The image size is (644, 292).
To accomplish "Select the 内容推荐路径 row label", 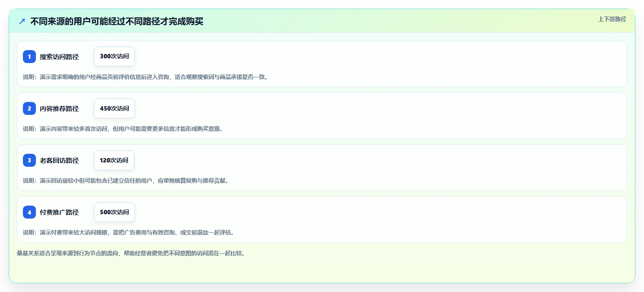I will 59,108.
